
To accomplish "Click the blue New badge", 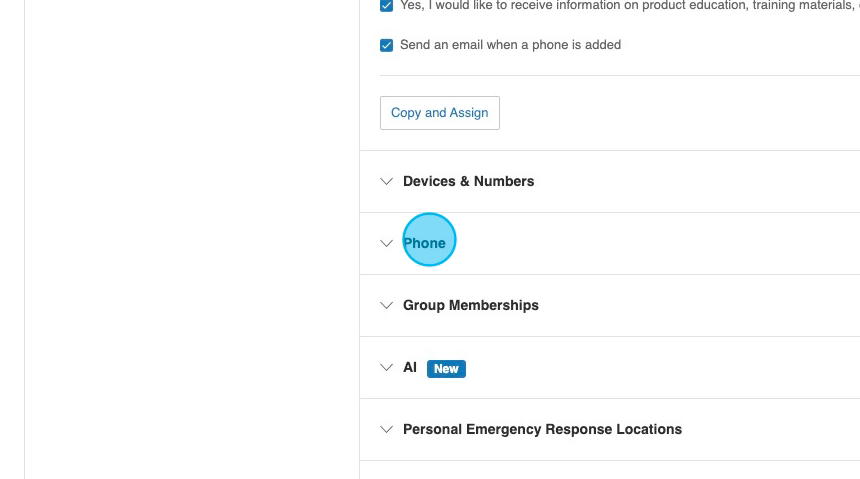I will click(x=446, y=369).
